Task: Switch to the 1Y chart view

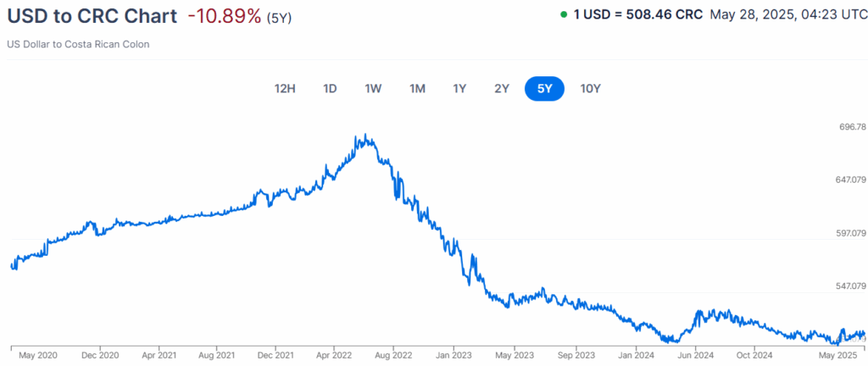Action: (459, 88)
